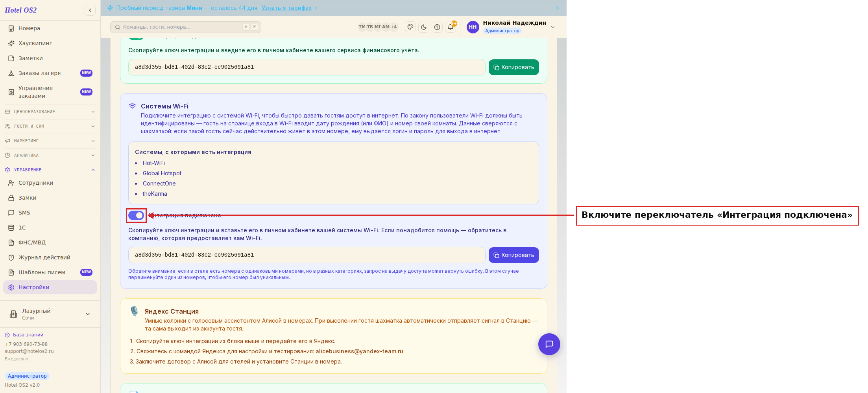Follow the «Узнать о тарифах» link

[286, 8]
